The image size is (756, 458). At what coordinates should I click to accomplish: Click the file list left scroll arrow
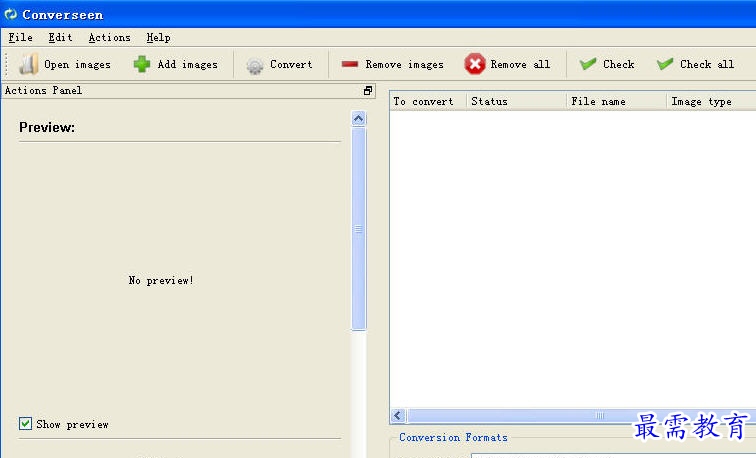[x=398, y=415]
